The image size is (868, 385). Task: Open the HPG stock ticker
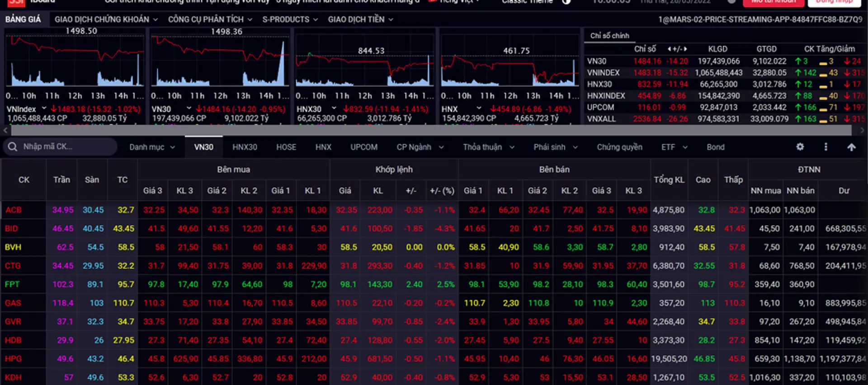point(13,358)
